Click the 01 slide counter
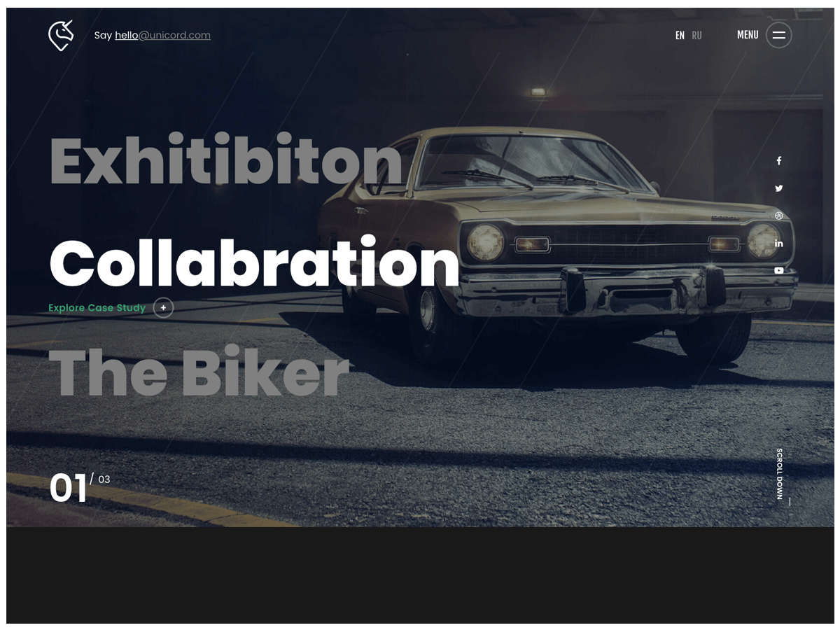This screenshot has width=840, height=630. click(x=68, y=488)
